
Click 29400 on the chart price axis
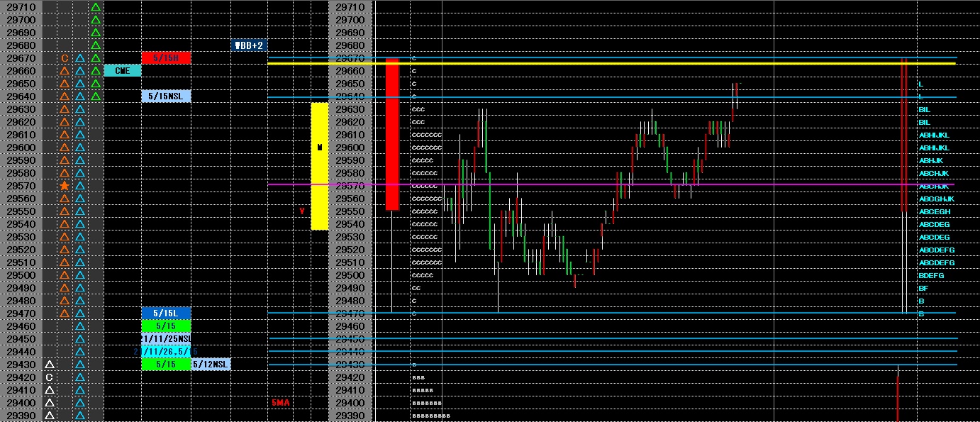click(349, 403)
